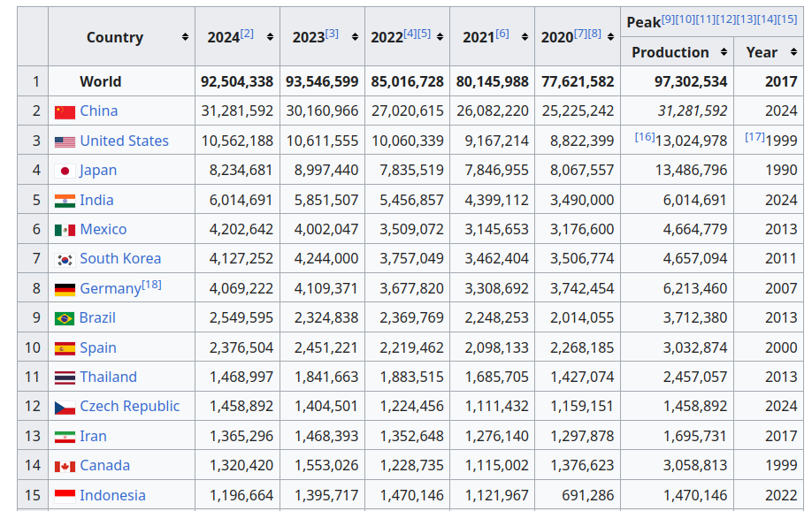812x511 pixels.
Task: Open citation [17] before 1999
Action: [755, 137]
